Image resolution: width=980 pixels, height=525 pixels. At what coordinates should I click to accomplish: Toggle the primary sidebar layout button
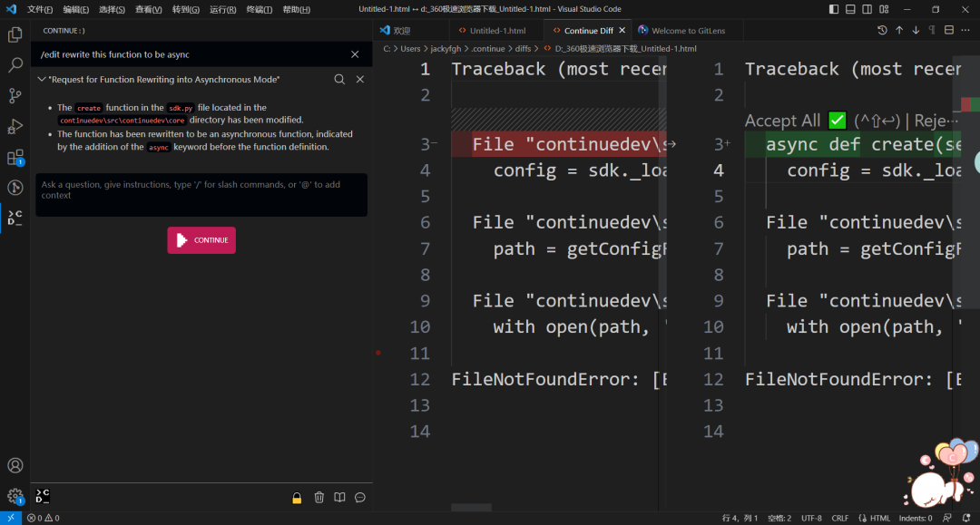tap(834, 9)
